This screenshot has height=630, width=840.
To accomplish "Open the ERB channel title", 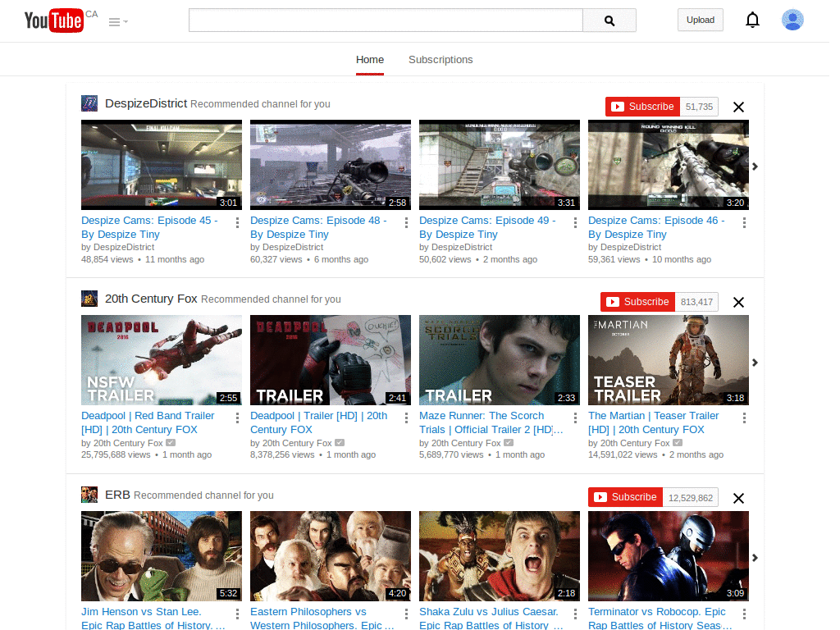I will pyautogui.click(x=117, y=495).
